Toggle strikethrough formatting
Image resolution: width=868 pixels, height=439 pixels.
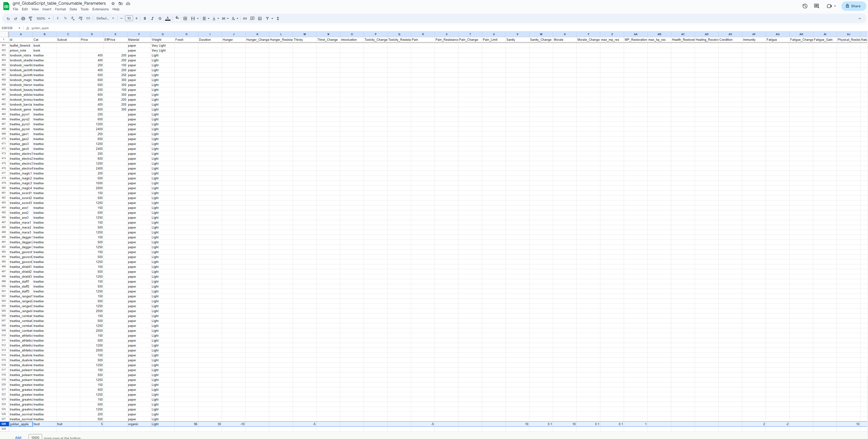(160, 18)
